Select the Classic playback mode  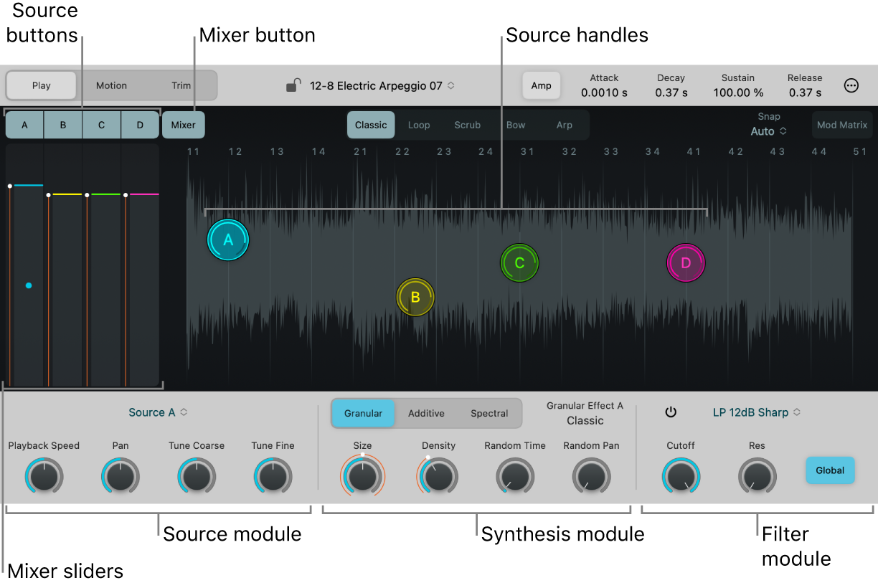(371, 125)
